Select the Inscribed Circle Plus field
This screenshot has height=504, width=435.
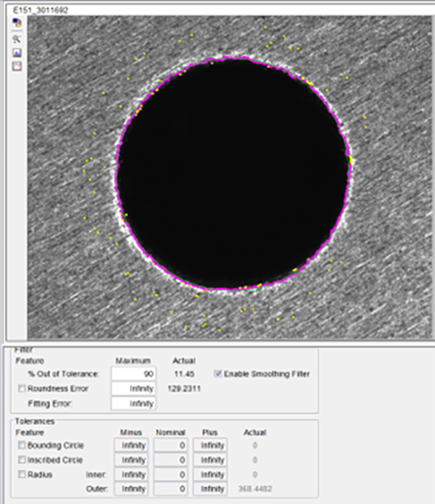[x=212, y=460]
